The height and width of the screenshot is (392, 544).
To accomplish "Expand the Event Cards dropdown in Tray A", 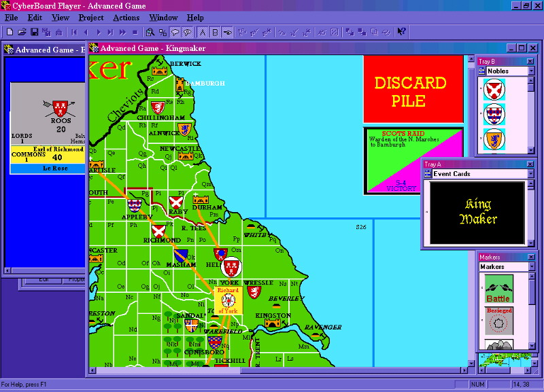I will (x=531, y=174).
